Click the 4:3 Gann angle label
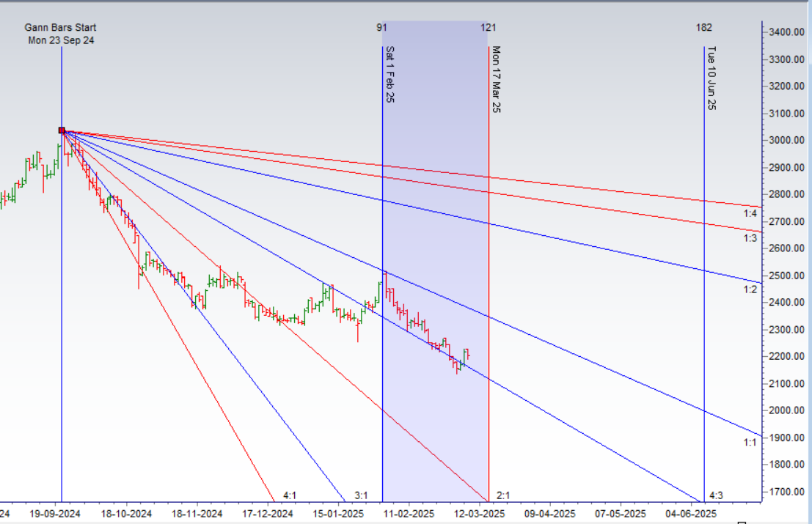812x524 pixels. point(715,496)
